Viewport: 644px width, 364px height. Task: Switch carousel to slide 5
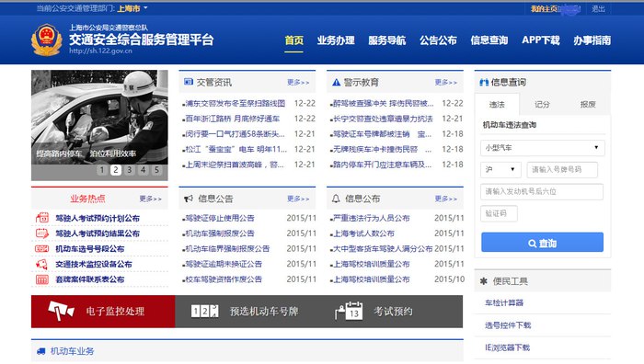156,170
